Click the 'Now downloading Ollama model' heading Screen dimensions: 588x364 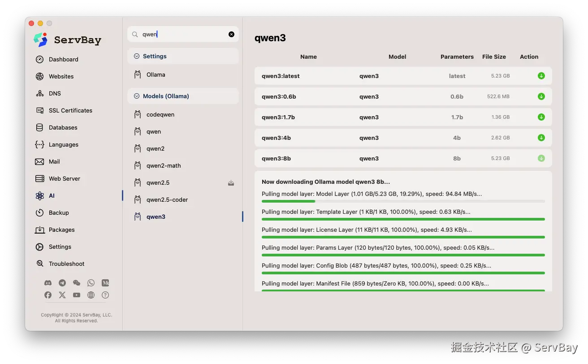(326, 182)
